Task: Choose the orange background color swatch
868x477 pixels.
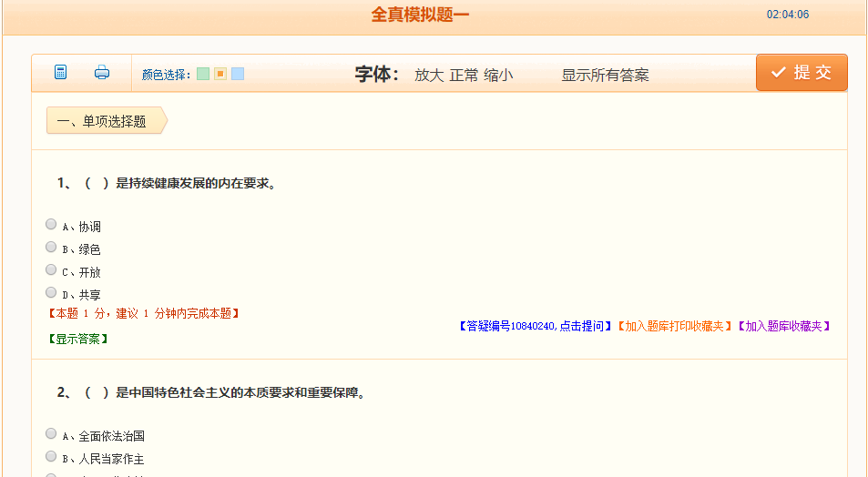Action: coord(220,74)
